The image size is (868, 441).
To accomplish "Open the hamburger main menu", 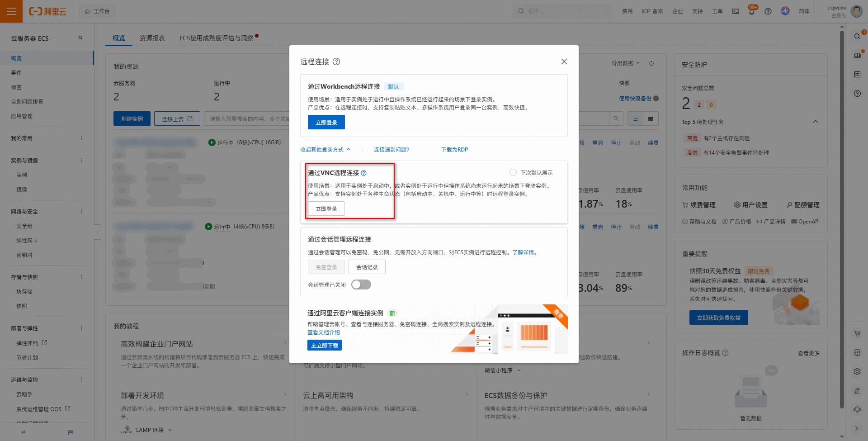I will click(x=11, y=11).
